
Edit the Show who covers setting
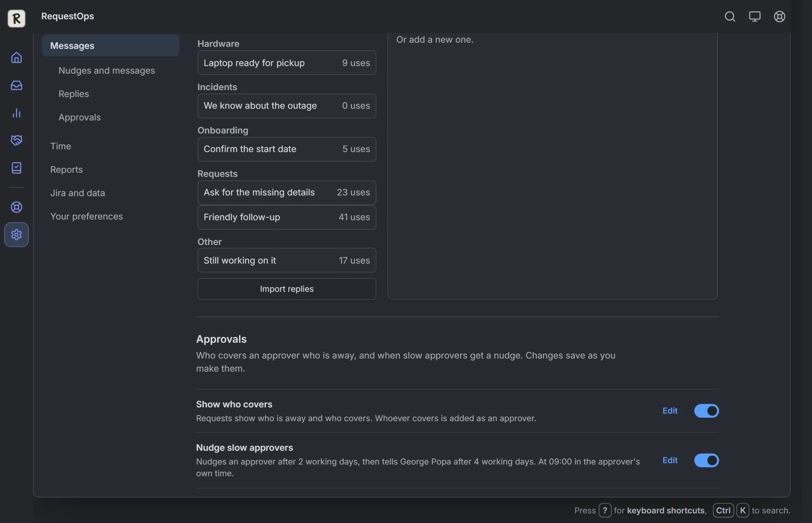(670, 411)
